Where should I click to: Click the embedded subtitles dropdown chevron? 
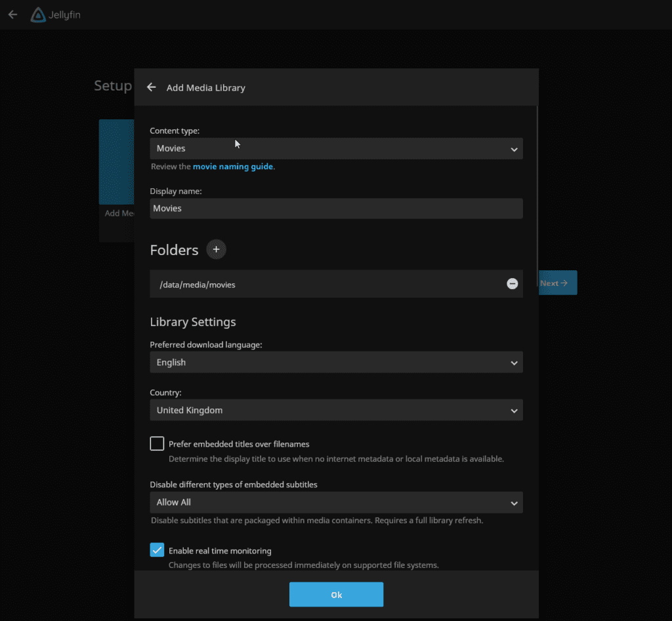point(514,503)
